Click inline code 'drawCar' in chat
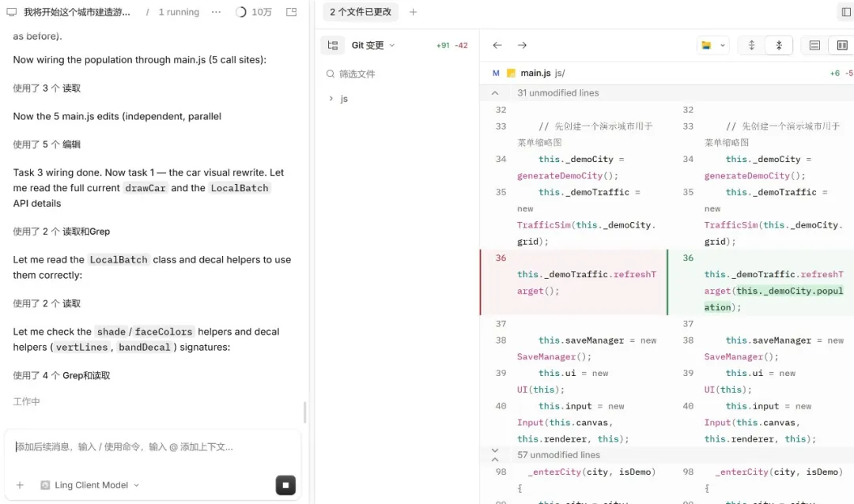854x504 pixels. point(145,188)
